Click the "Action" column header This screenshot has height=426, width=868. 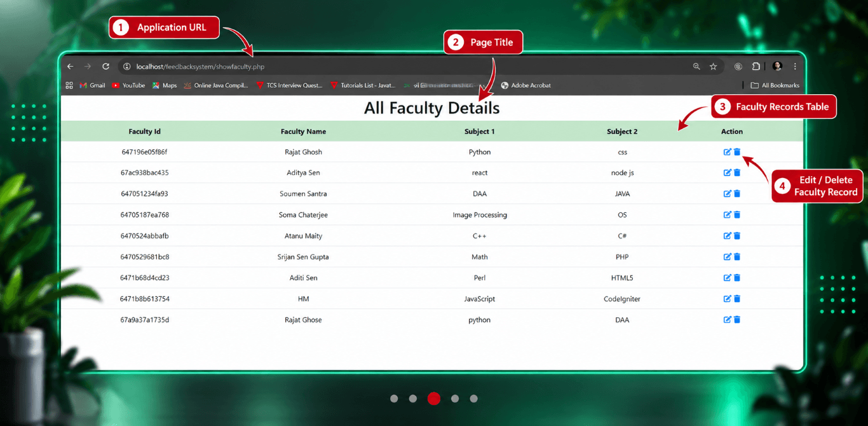tap(732, 132)
